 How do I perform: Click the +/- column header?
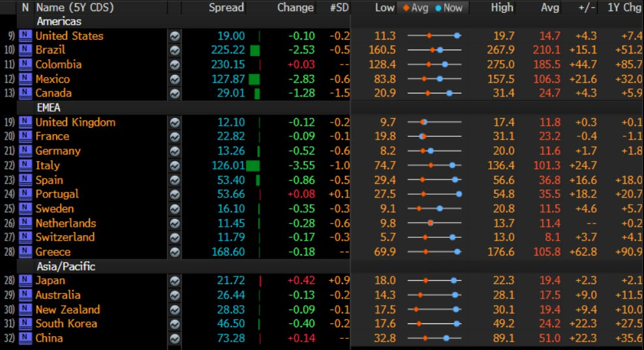click(x=587, y=7)
